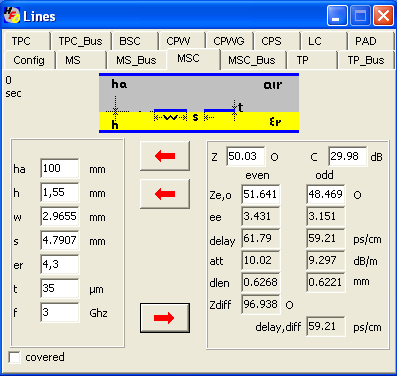Minimize the Lines window
The height and width of the screenshot is (376, 397).
pyautogui.click(x=337, y=16)
